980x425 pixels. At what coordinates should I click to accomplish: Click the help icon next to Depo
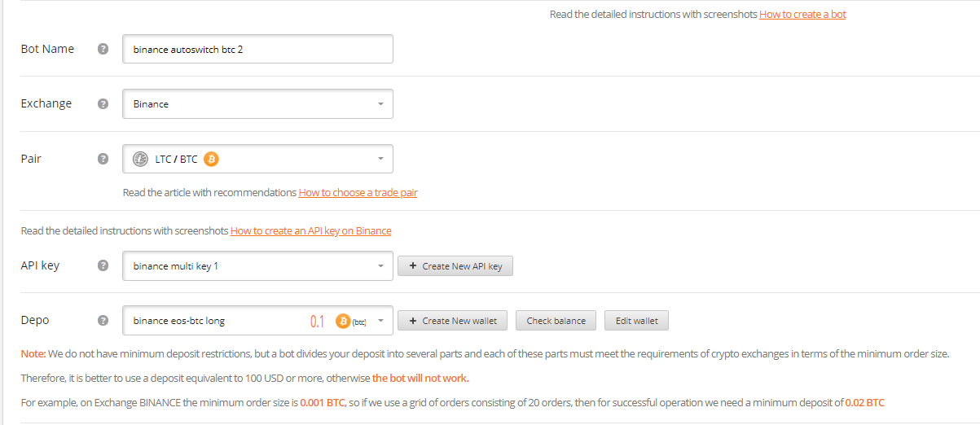click(x=103, y=321)
